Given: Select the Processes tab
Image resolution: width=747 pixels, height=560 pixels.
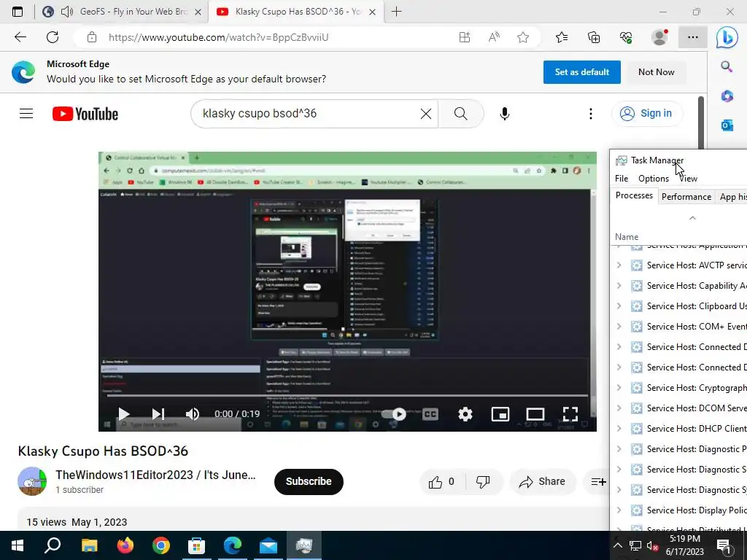Looking at the screenshot, I should [x=634, y=195].
